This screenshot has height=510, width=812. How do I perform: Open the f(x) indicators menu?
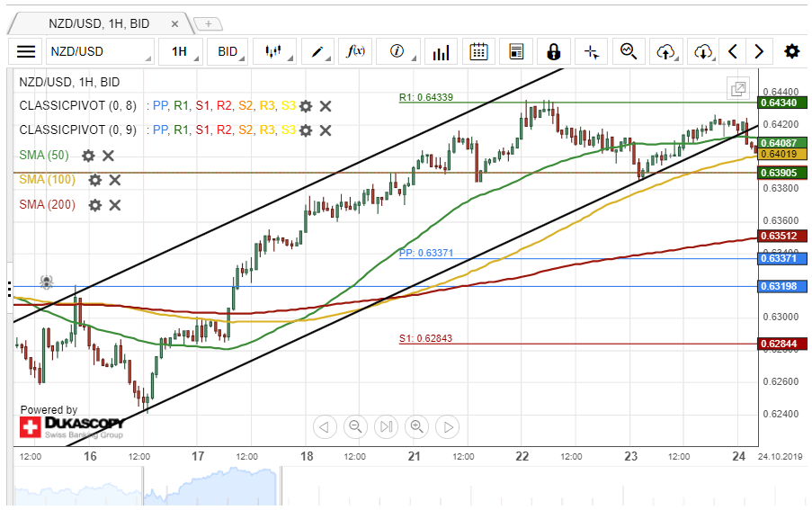(356, 52)
